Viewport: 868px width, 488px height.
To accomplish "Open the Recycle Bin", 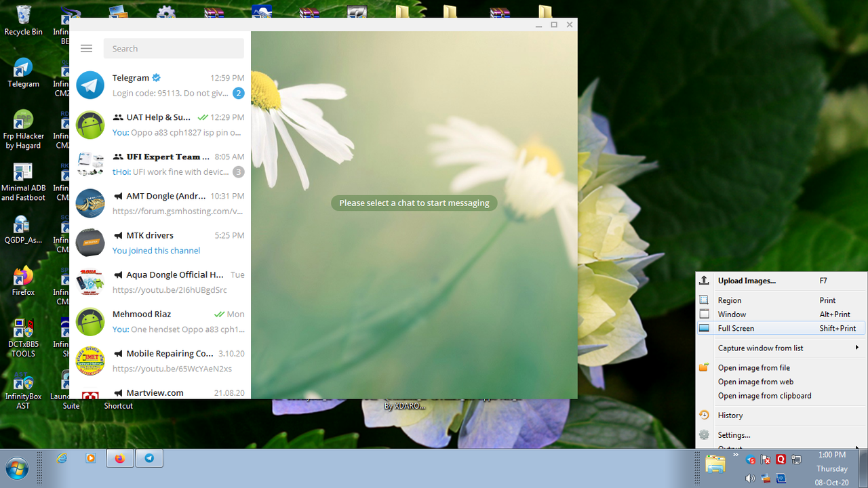I will (24, 17).
